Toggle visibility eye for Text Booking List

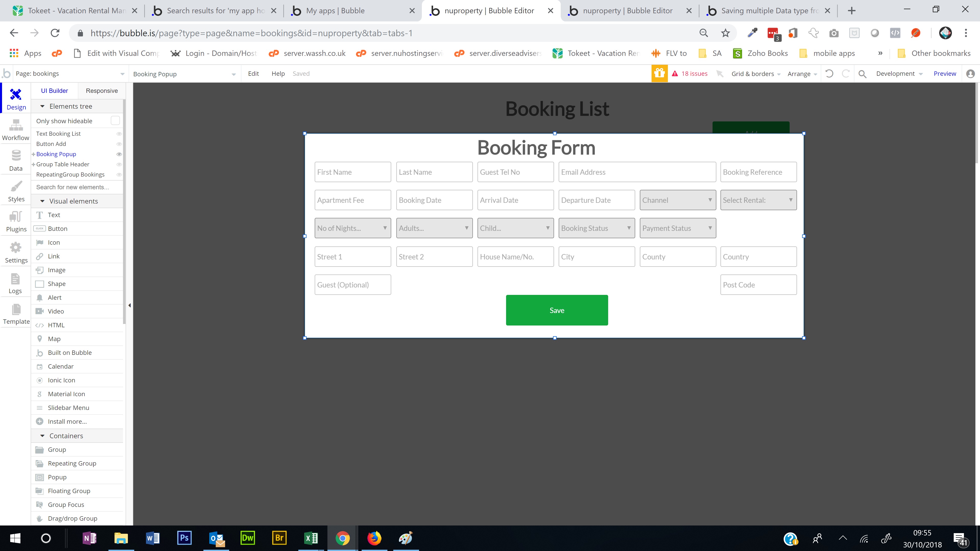click(x=119, y=134)
